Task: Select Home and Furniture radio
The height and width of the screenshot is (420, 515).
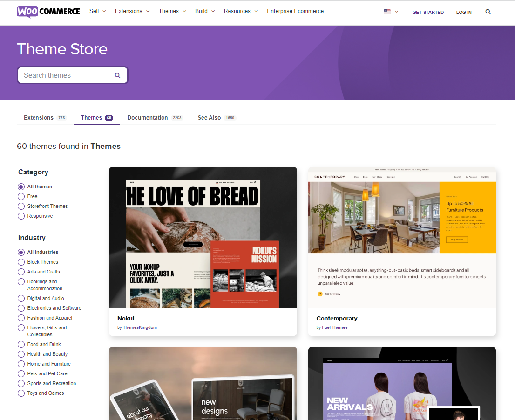Action: tap(21, 364)
